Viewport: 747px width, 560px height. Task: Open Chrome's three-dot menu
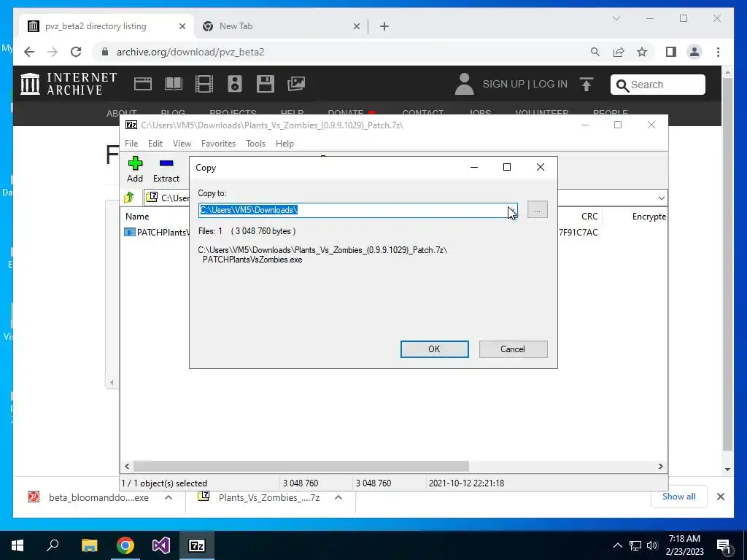click(x=718, y=52)
